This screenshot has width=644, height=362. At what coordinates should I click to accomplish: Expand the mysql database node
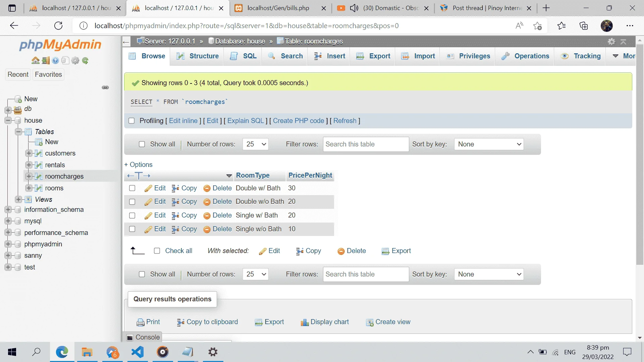pyautogui.click(x=8, y=221)
